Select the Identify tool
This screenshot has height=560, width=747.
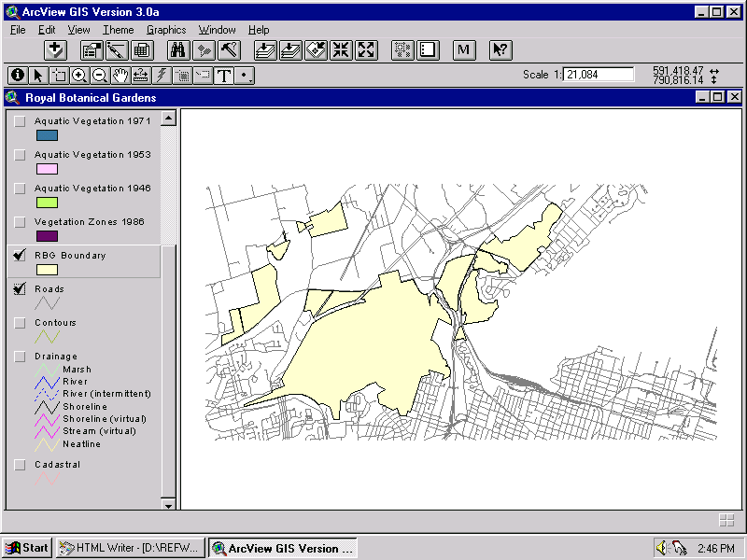[x=17, y=76]
